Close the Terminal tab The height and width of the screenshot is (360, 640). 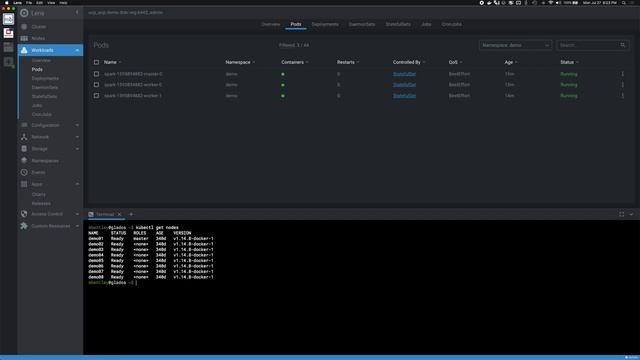(x=119, y=214)
